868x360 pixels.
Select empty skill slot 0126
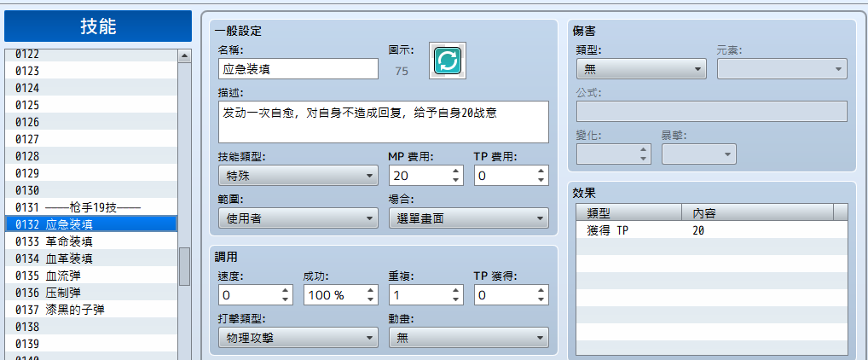[x=90, y=122]
